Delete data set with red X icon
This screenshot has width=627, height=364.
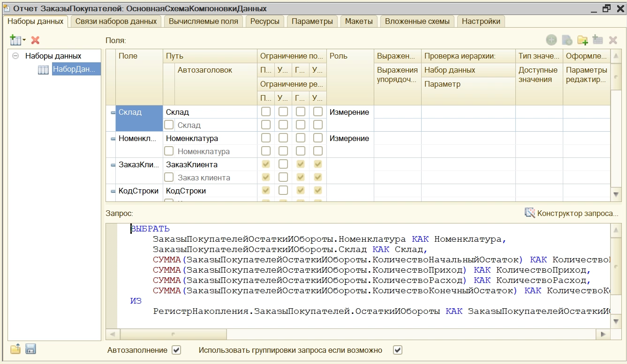[x=35, y=40]
